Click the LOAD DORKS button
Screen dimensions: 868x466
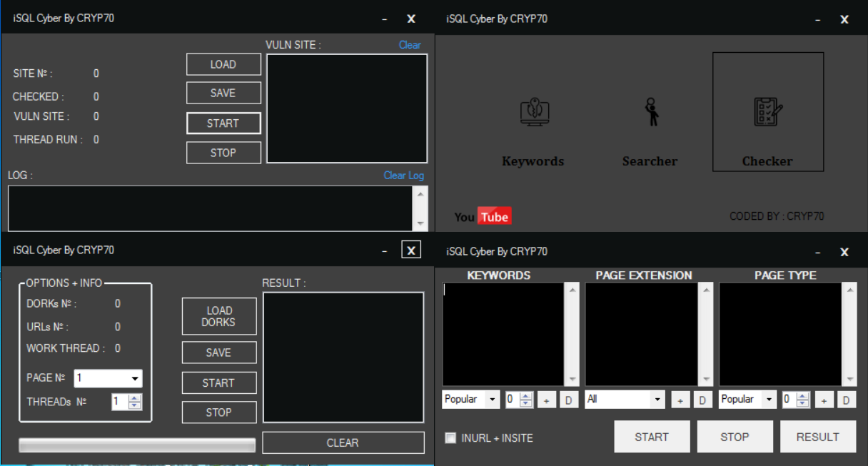pyautogui.click(x=218, y=316)
